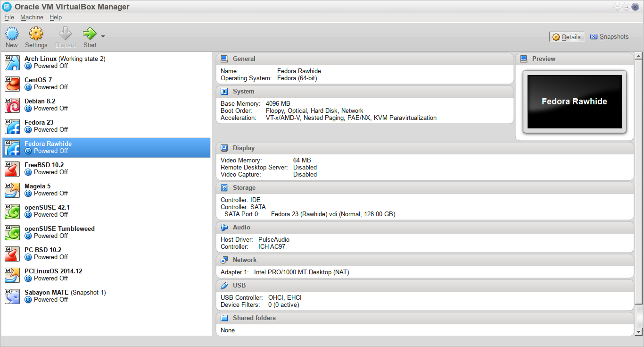644x347 pixels.
Task: Click the Fedora Rawhide VM icon
Action: (x=12, y=147)
